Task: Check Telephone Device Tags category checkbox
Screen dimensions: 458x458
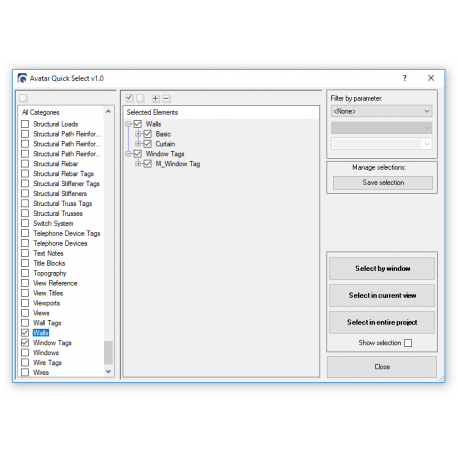Action: coord(25,233)
